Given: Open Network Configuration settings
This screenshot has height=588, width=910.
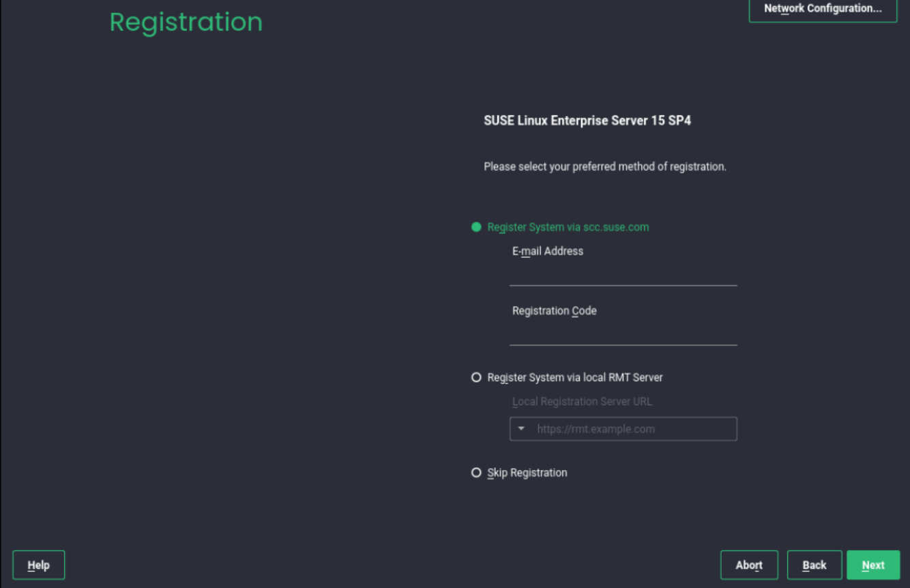Looking at the screenshot, I should click(823, 10).
